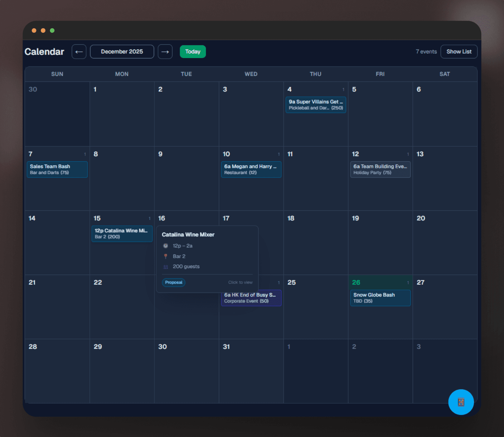
Task: Open the December 2025 date selector
Action: (x=122, y=52)
